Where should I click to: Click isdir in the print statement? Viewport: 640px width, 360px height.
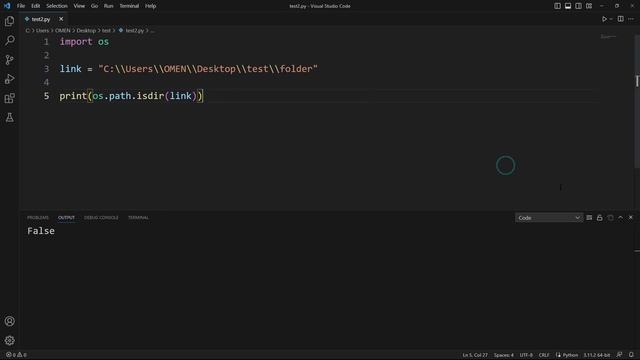point(150,96)
